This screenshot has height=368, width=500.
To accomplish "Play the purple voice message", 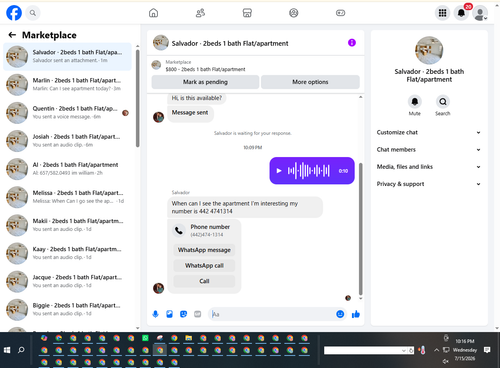I will tap(279, 171).
